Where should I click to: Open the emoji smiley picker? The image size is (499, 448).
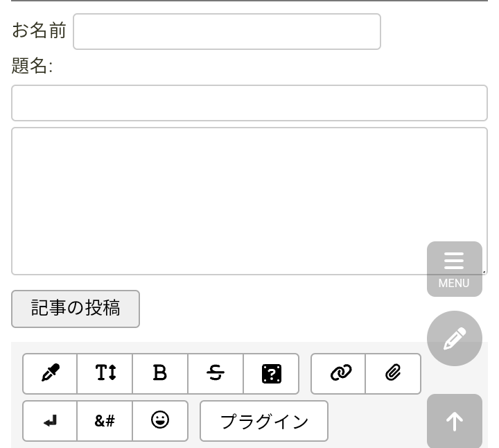(160, 421)
